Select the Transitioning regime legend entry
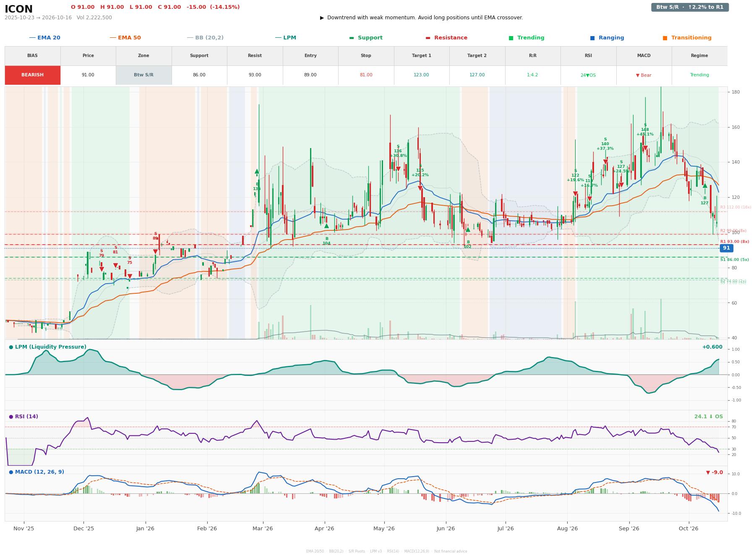 coord(687,38)
